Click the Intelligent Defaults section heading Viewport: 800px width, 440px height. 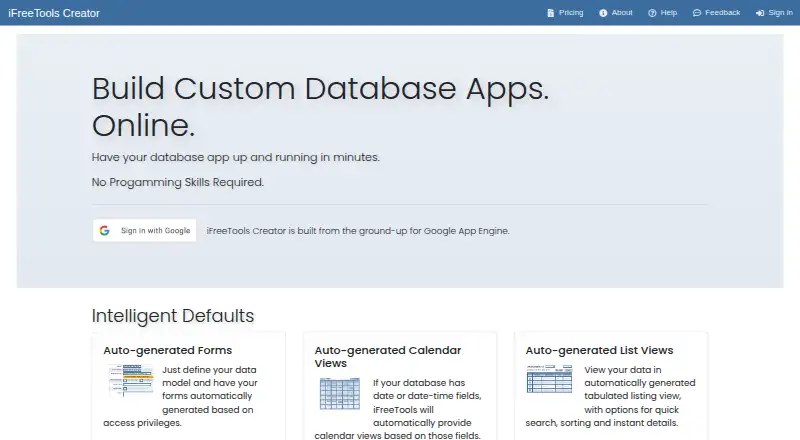pyautogui.click(x=173, y=316)
